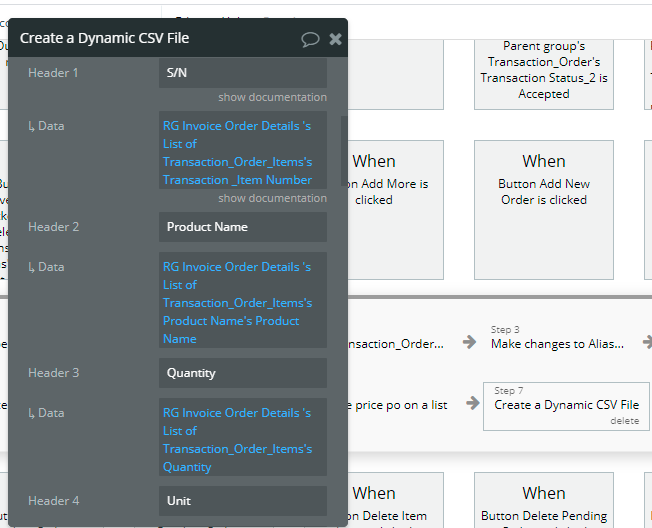Click the Header 2 label
Viewport: 652px width, 528px height.
click(x=53, y=227)
